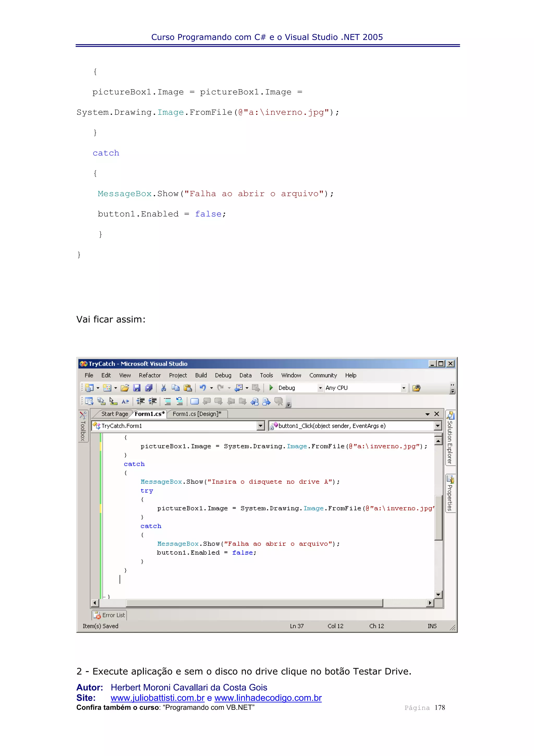Toggle a bookmark on the current line
Screen dimensions: 534x756
(x=195, y=401)
